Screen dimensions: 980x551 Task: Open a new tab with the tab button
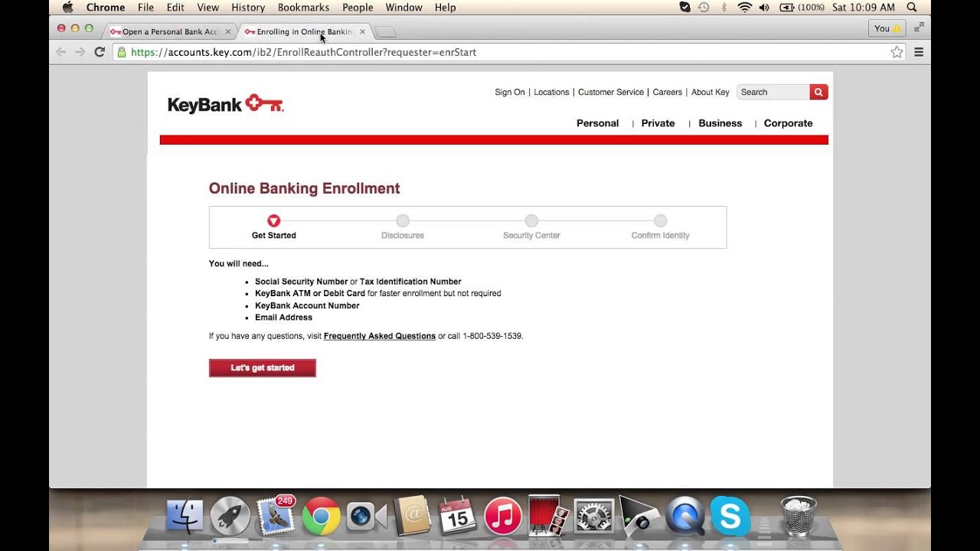click(386, 31)
